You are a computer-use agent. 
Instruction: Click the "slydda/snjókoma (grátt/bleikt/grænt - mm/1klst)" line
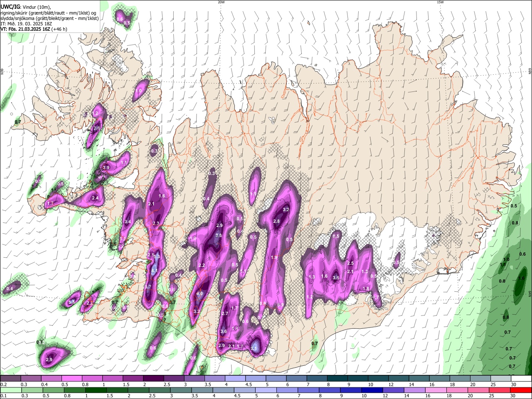49,18
